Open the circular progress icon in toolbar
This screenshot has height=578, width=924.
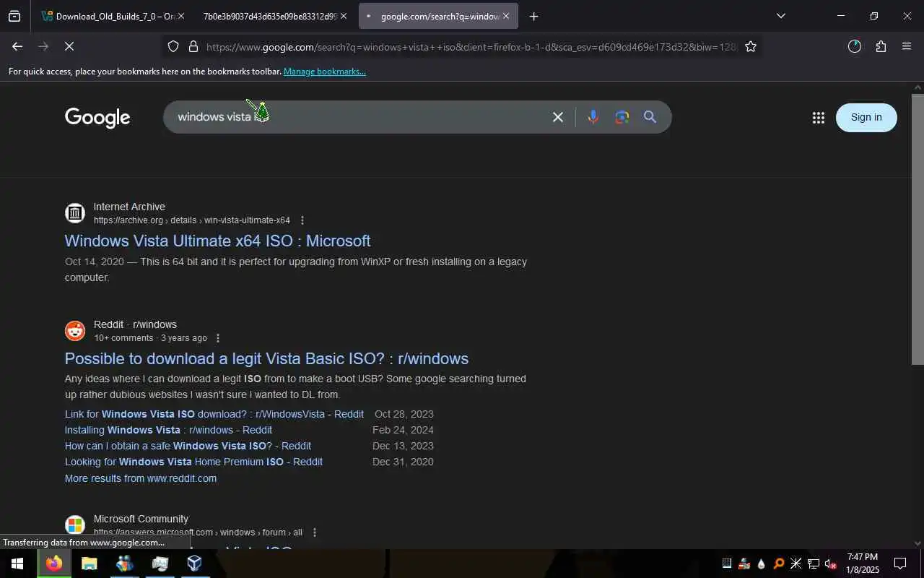(855, 46)
